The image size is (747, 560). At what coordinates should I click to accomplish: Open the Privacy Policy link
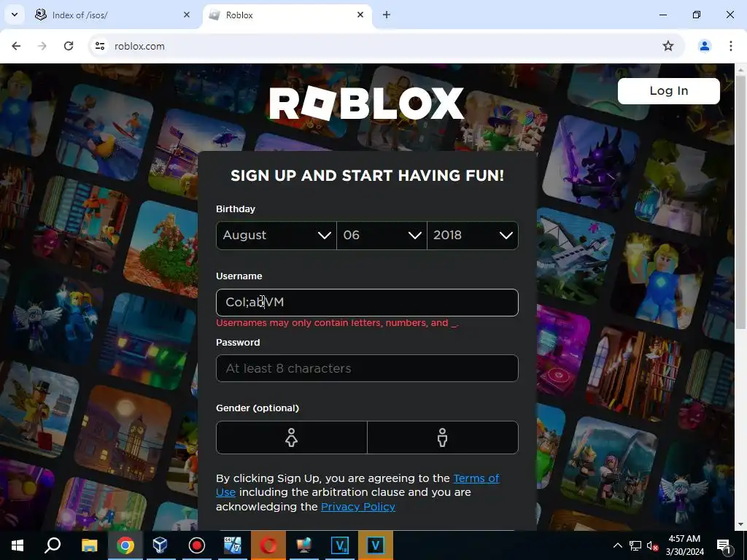click(358, 507)
